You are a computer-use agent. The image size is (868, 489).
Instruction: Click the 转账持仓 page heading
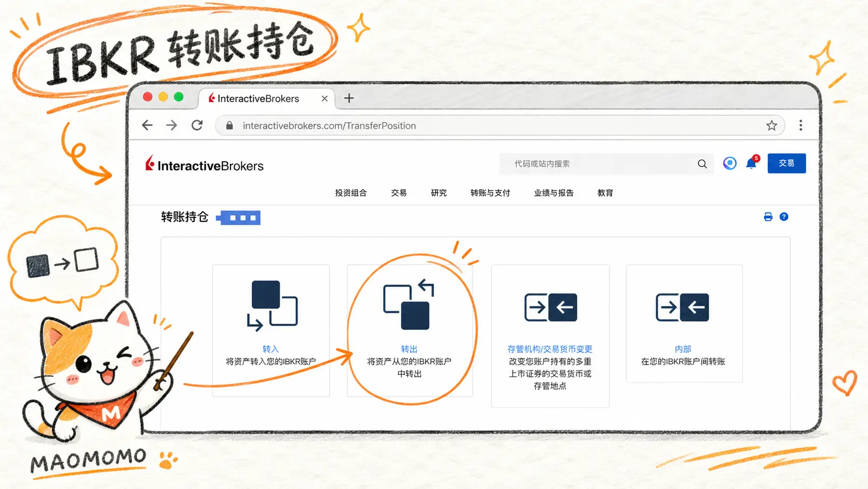coord(185,217)
